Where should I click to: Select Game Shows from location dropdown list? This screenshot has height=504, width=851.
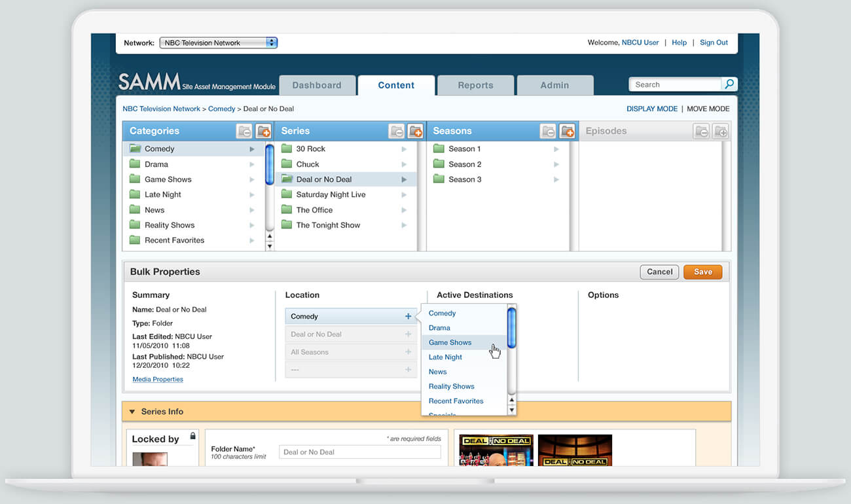(x=450, y=343)
